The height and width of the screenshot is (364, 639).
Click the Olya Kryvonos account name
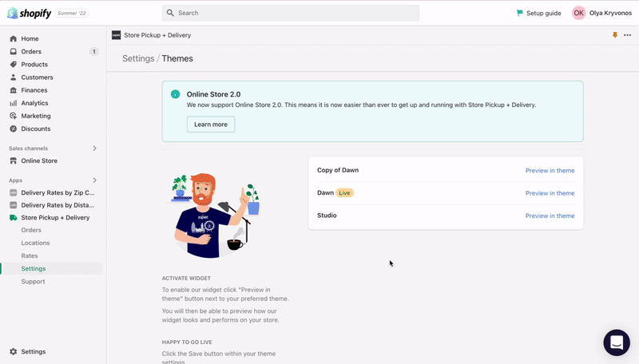(x=610, y=13)
